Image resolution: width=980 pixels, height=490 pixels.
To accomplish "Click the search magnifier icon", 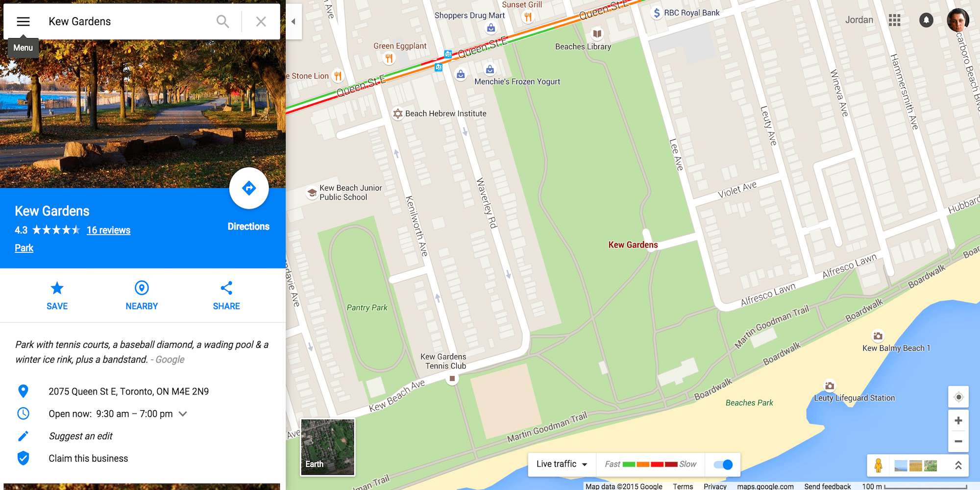I will click(222, 22).
